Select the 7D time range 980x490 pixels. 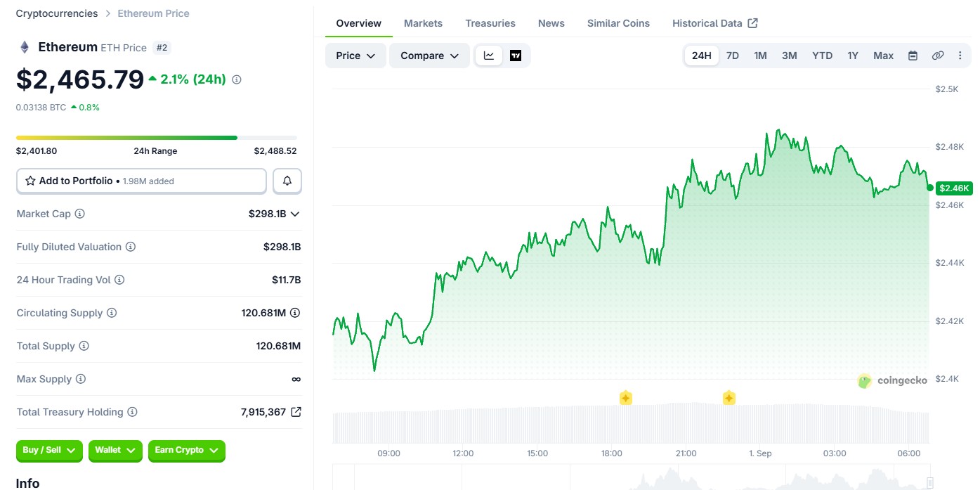732,56
